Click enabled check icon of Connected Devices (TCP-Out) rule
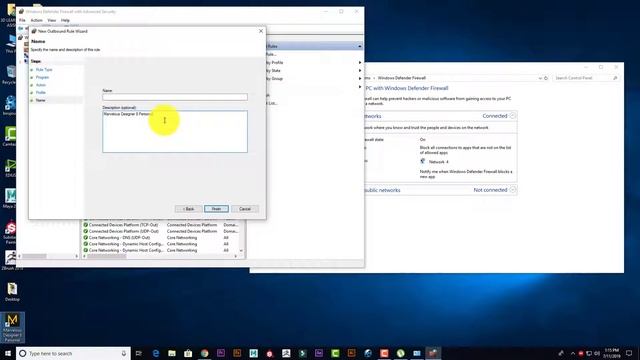 point(86,225)
